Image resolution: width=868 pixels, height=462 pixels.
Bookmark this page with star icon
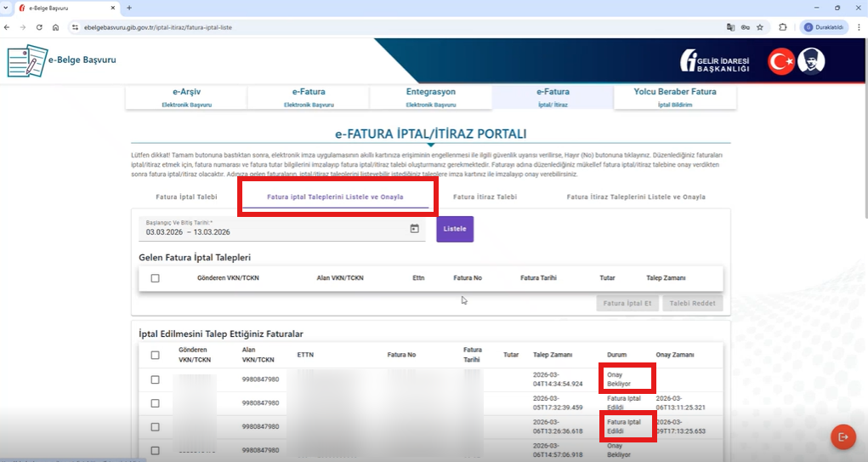pos(760,27)
